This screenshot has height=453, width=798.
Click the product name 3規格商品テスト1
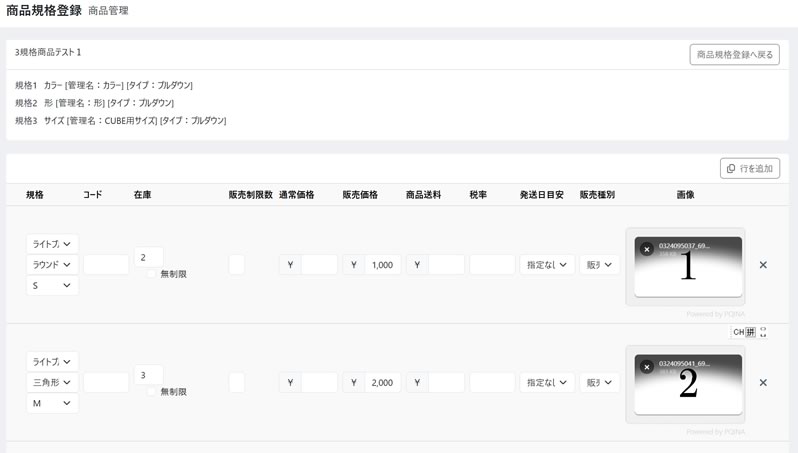(48, 52)
